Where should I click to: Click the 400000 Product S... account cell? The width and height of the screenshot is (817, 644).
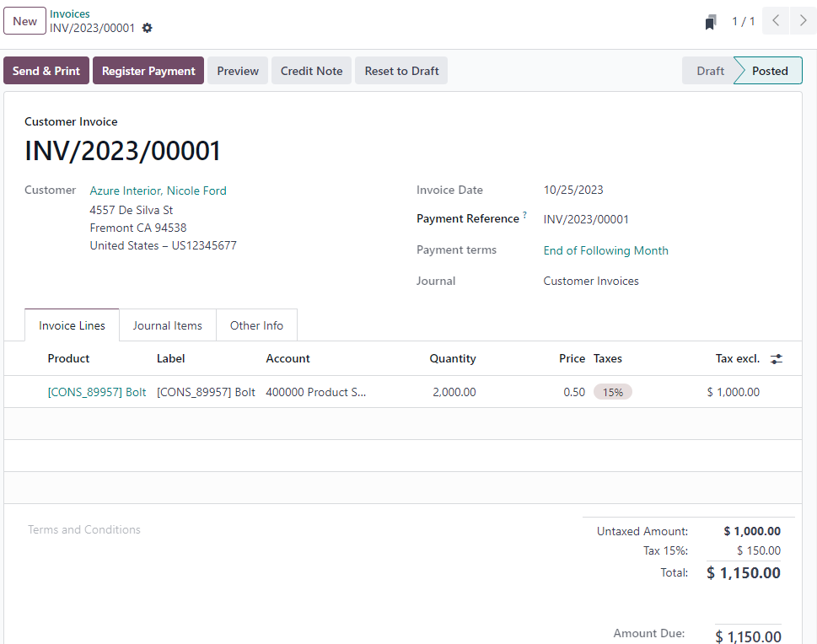tap(315, 392)
